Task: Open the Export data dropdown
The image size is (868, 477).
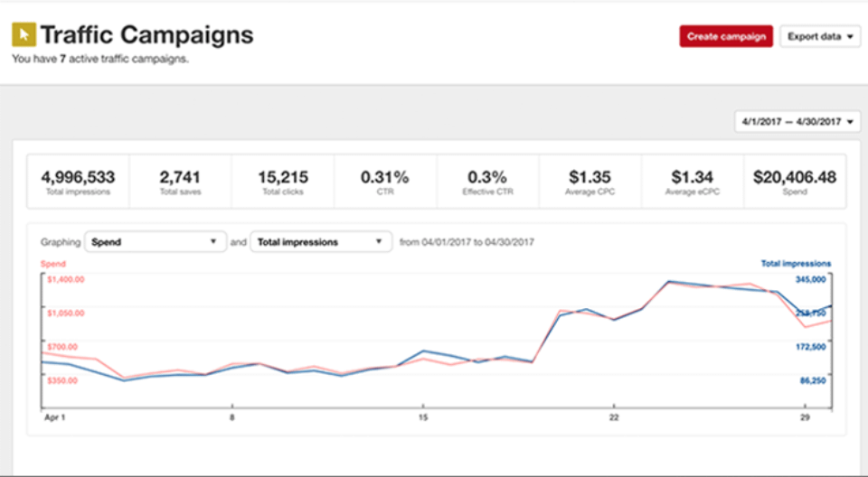Action: (x=820, y=36)
